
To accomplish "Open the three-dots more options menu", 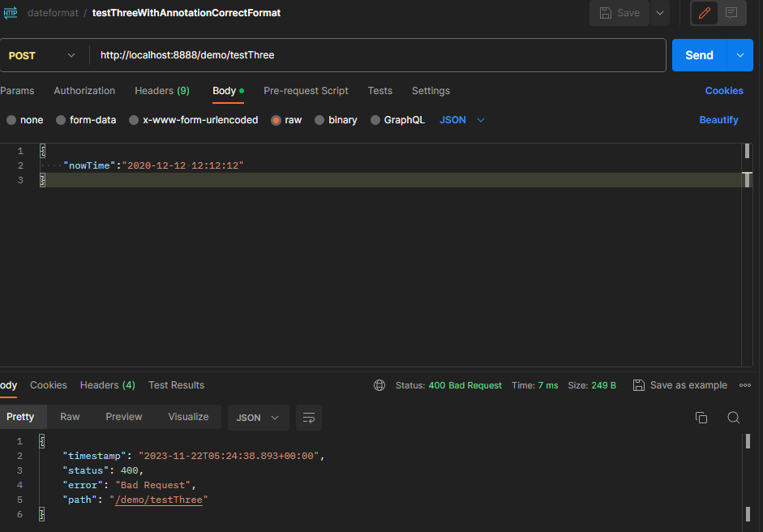I will coord(744,385).
